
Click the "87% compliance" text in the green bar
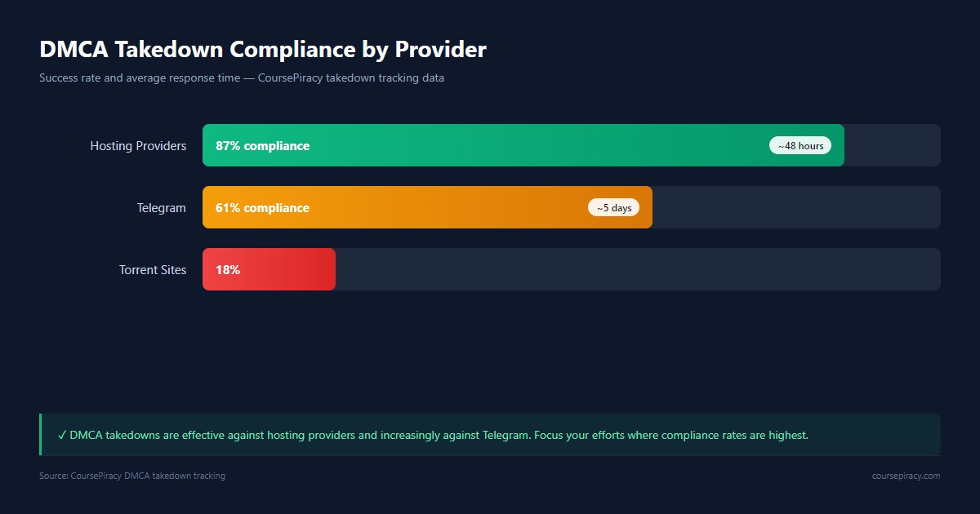click(x=262, y=146)
